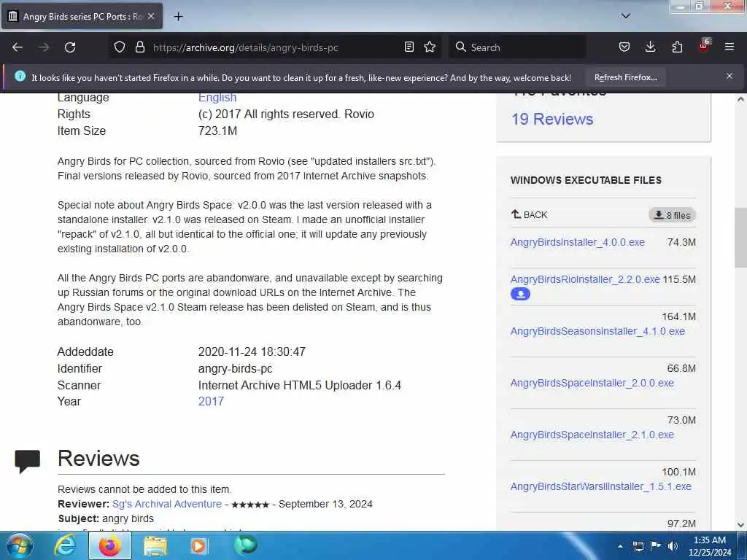Image resolution: width=747 pixels, height=560 pixels.
Task: Click the vertical scrollbar thumb
Action: (x=740, y=237)
